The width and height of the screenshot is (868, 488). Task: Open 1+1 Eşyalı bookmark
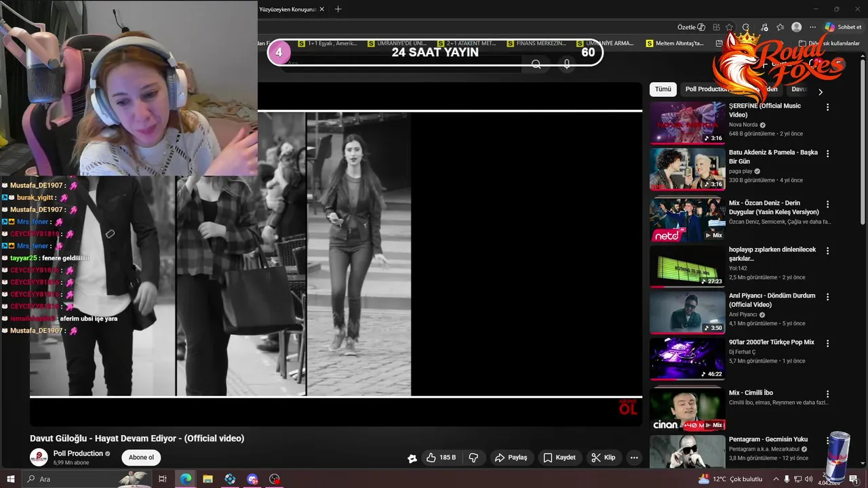(328, 43)
